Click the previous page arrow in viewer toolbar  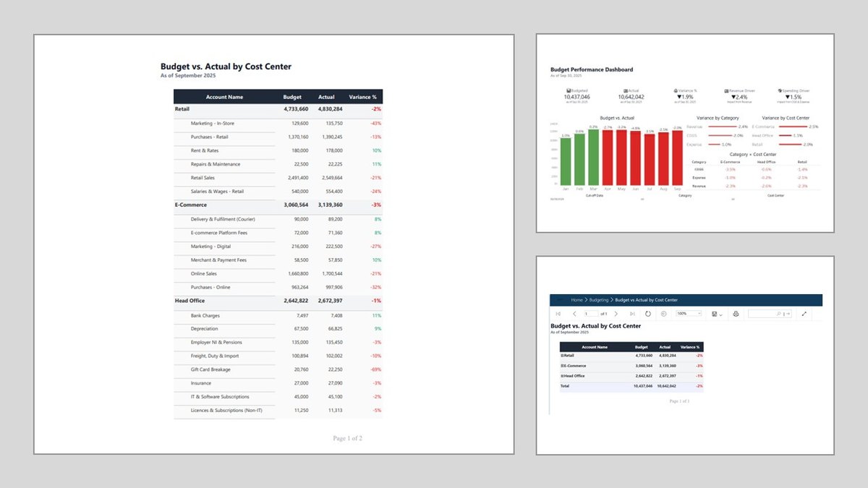click(x=574, y=314)
